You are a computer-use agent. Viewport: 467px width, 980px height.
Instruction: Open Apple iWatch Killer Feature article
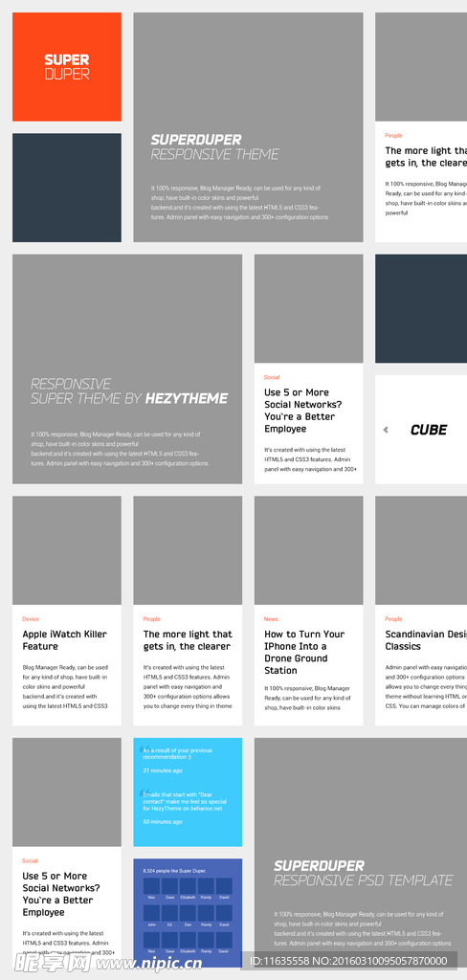pos(64,640)
